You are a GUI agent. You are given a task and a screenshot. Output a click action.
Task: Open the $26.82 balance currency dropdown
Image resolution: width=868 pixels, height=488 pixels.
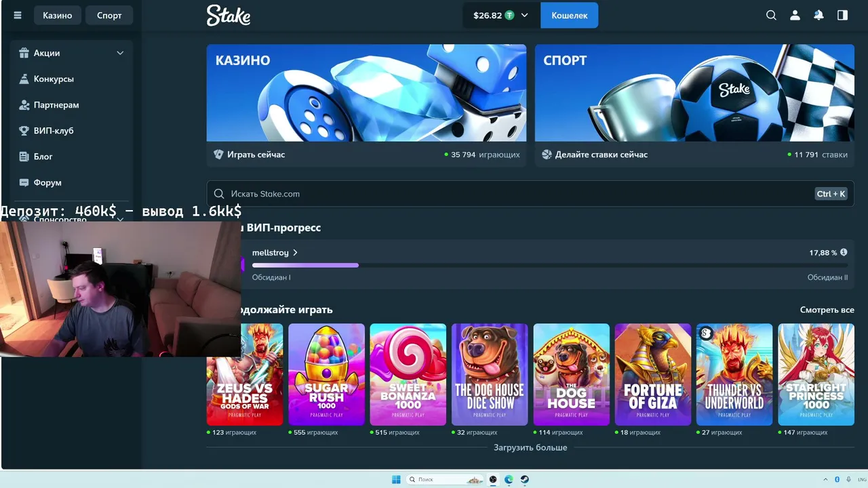501,15
